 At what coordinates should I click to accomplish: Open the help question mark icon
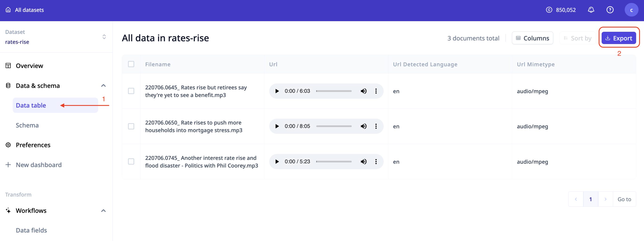610,10
